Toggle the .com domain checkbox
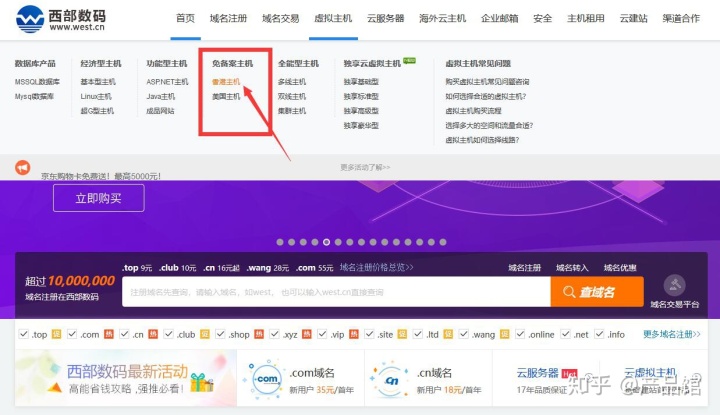This screenshot has height=415, width=720. click(x=72, y=334)
